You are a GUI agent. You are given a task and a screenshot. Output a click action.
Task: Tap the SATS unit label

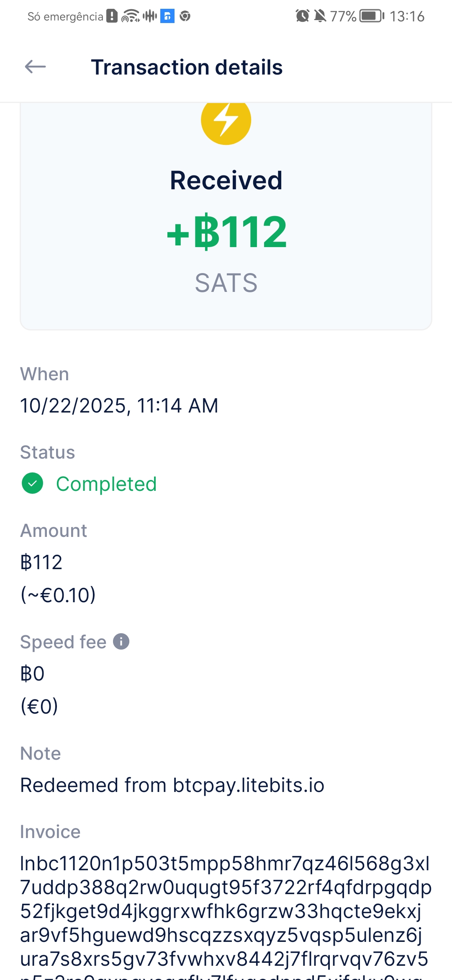226,283
